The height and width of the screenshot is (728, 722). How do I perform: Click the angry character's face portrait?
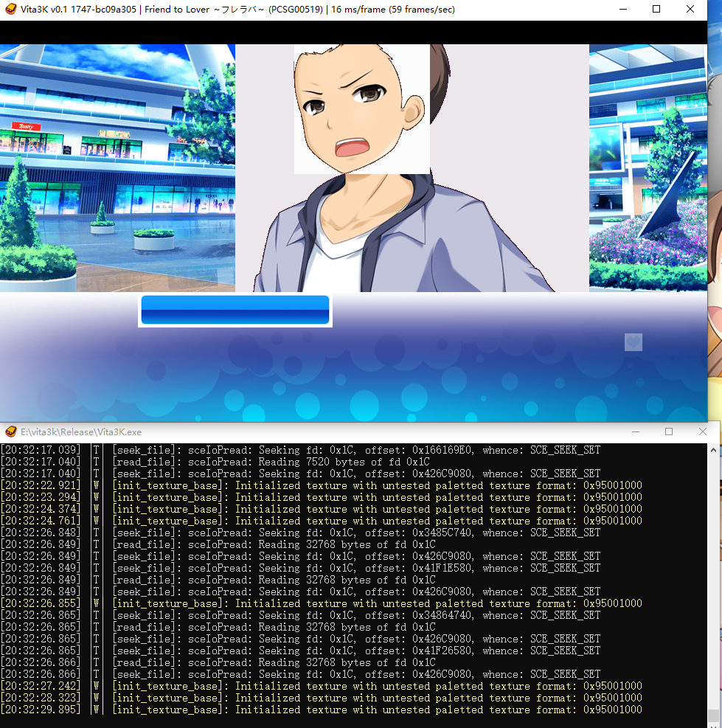[361, 109]
